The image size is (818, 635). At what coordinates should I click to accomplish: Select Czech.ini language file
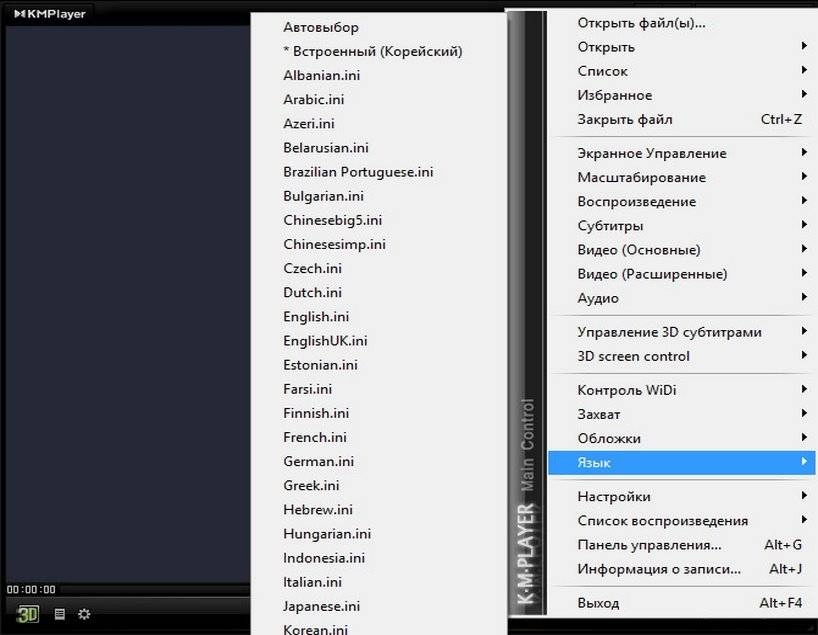[x=379, y=268]
